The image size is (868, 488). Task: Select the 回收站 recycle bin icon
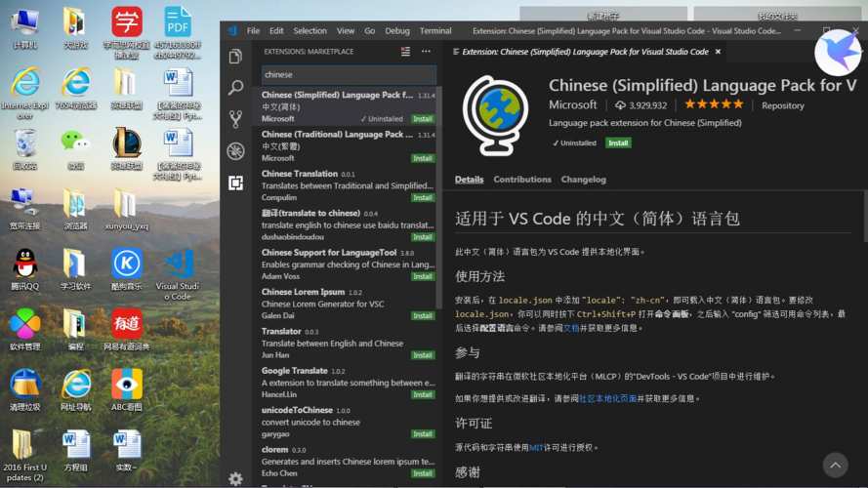tap(25, 148)
